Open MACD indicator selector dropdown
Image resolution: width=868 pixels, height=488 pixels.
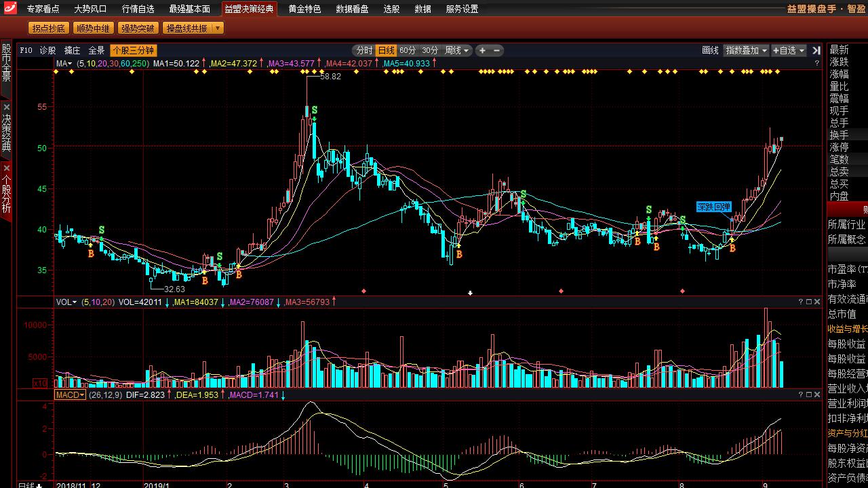(x=70, y=394)
